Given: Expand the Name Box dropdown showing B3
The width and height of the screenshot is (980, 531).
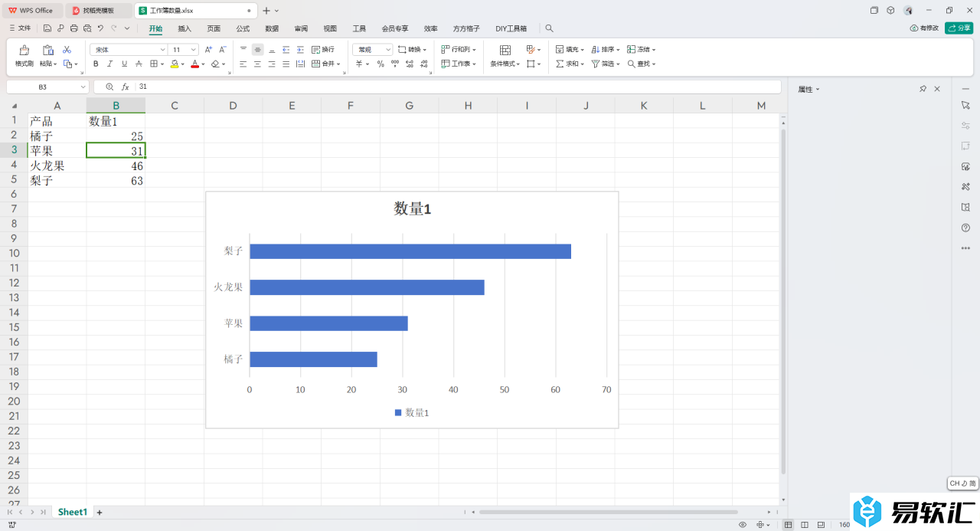Looking at the screenshot, I should [x=83, y=87].
